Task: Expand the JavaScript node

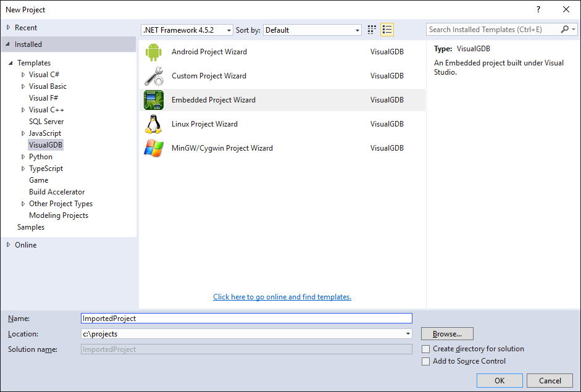Action: pyautogui.click(x=23, y=133)
